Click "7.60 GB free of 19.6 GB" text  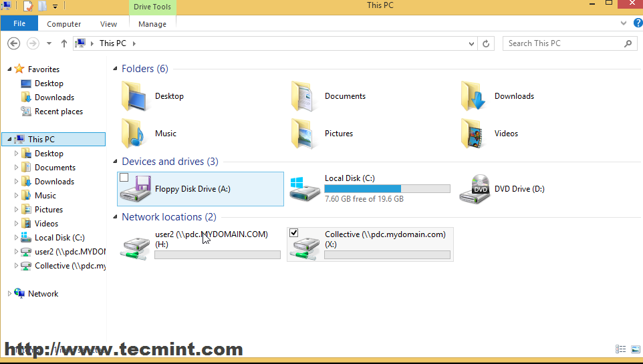click(364, 199)
